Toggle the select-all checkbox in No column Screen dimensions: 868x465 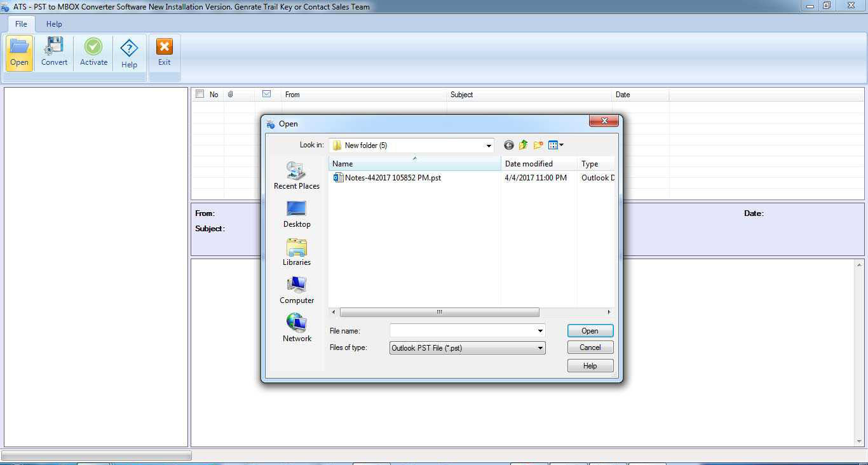[x=200, y=94]
